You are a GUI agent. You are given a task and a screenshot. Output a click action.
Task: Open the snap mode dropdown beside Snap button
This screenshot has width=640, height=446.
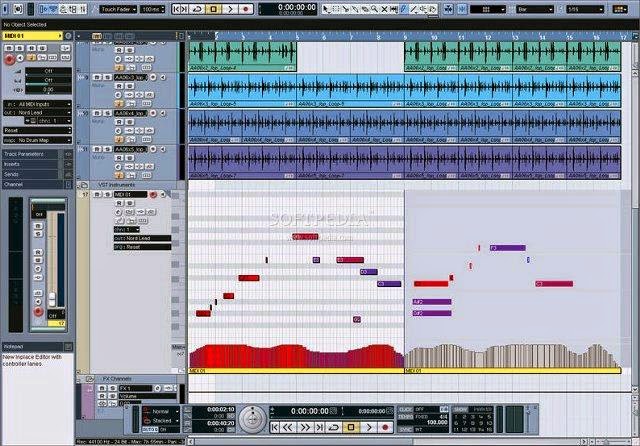(x=488, y=9)
